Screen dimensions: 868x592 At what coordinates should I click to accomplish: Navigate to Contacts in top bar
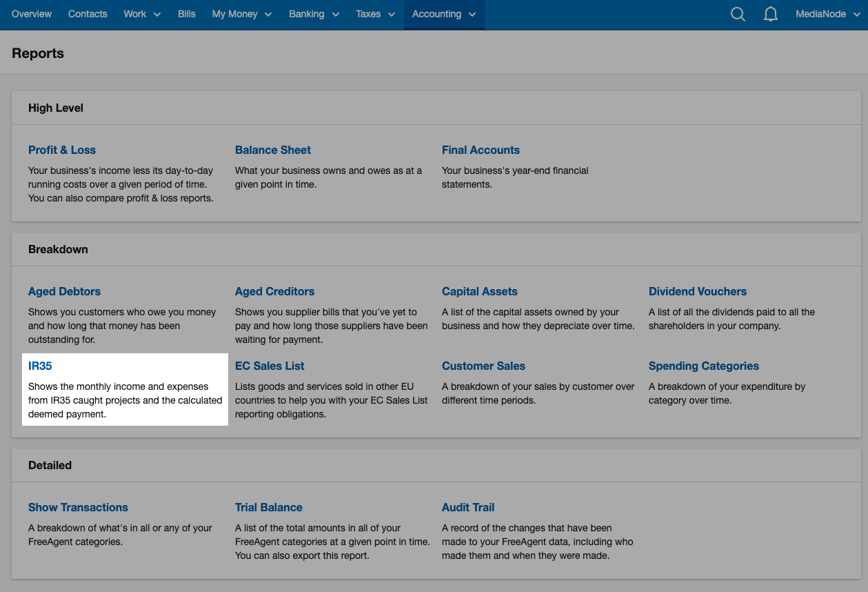(88, 14)
